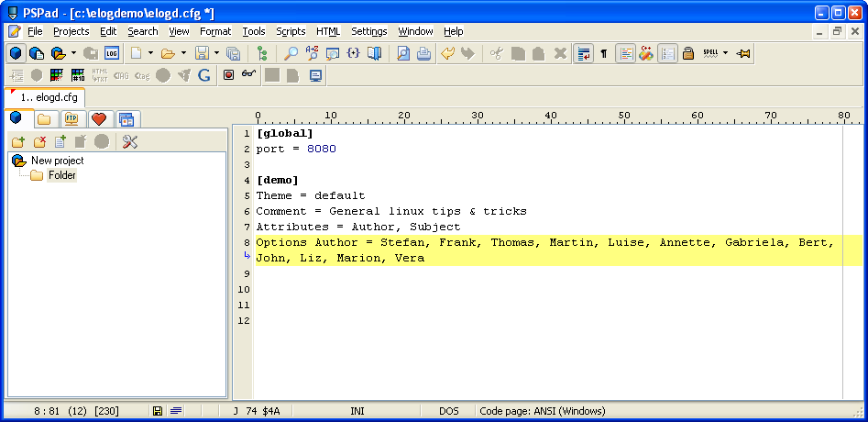Click the LOG window toolbar icon
The width and height of the screenshot is (868, 422).
click(112, 54)
